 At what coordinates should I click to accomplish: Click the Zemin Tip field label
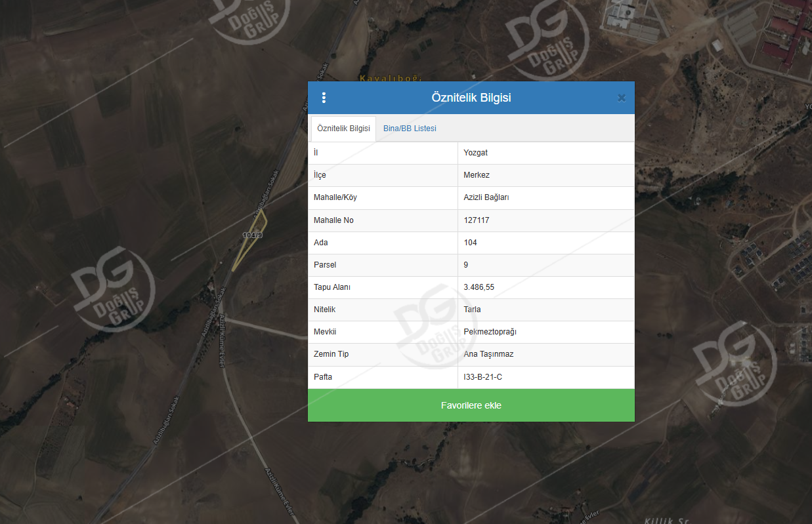(331, 354)
